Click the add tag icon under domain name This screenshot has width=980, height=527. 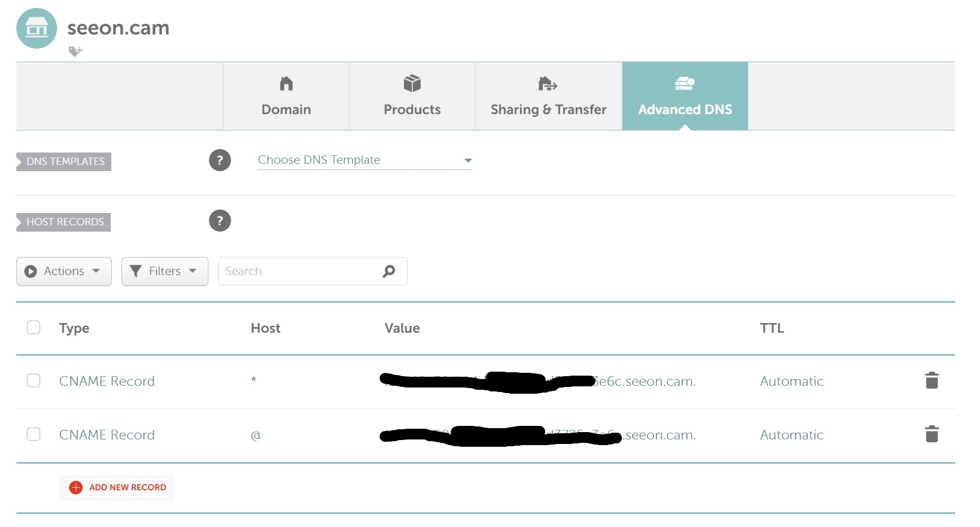76,51
